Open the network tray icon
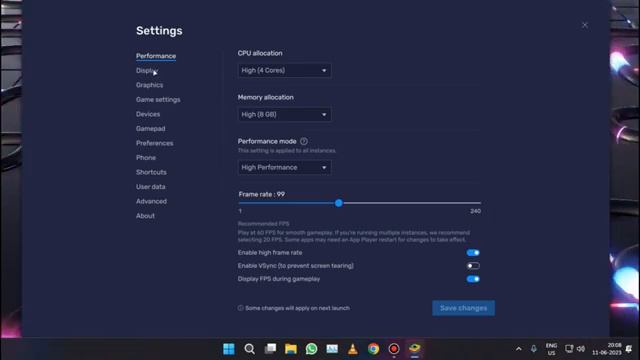Viewport: 640px width, 360px height. coord(569,349)
